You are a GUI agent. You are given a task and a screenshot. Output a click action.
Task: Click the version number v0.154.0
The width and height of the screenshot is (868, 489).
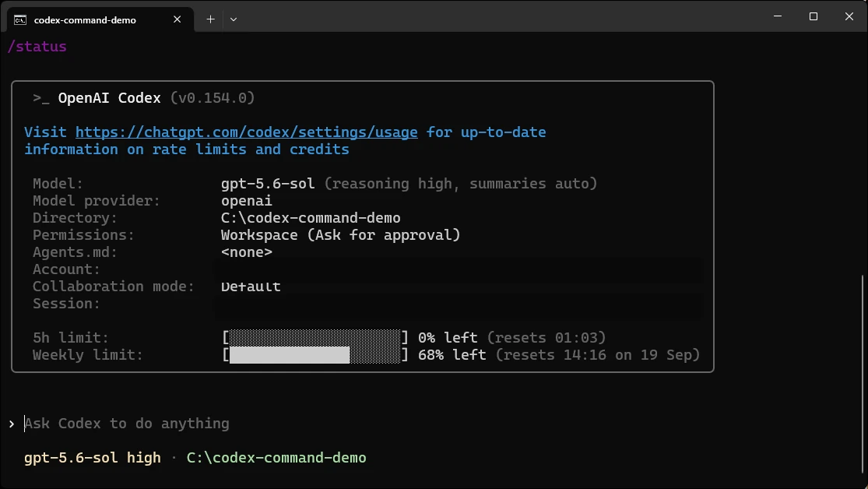tap(213, 98)
